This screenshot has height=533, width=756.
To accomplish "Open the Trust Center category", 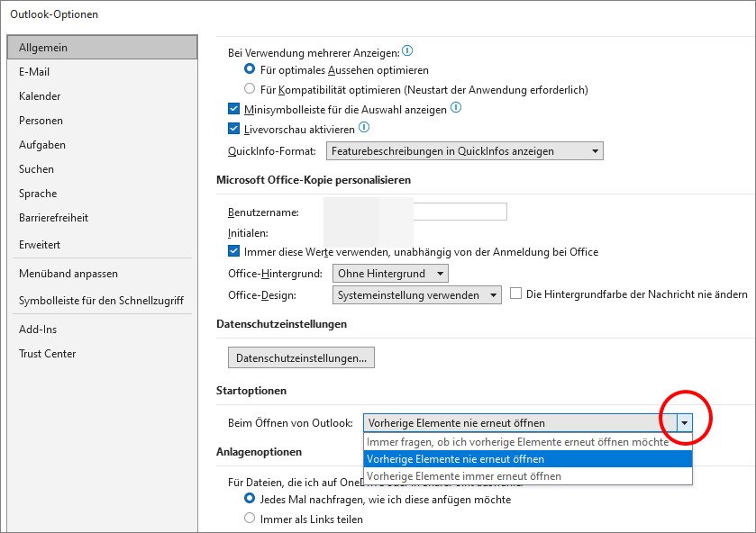I will tap(102, 354).
